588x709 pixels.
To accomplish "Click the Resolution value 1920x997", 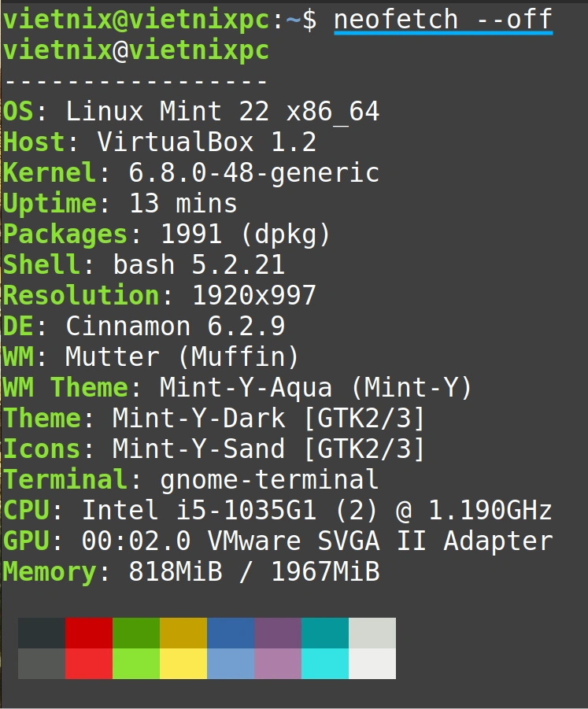I will pyautogui.click(x=253, y=295).
